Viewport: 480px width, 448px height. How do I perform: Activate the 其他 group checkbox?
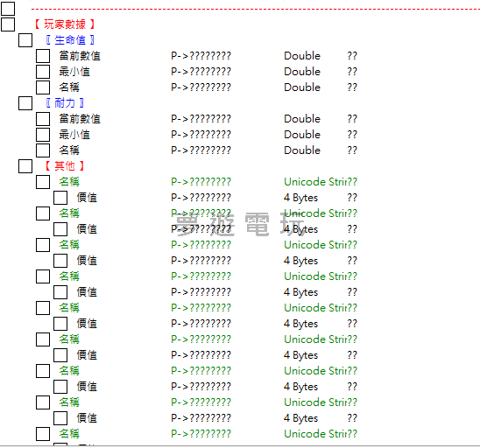click(25, 166)
